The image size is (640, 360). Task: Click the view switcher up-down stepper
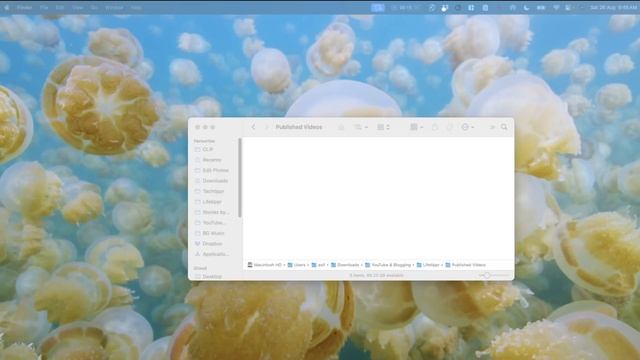388,127
